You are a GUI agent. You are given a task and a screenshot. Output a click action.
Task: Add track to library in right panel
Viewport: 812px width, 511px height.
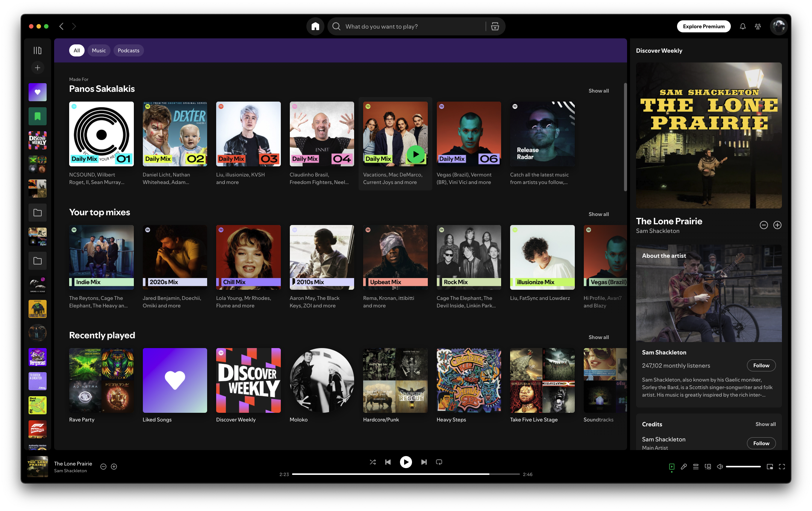[x=777, y=225]
